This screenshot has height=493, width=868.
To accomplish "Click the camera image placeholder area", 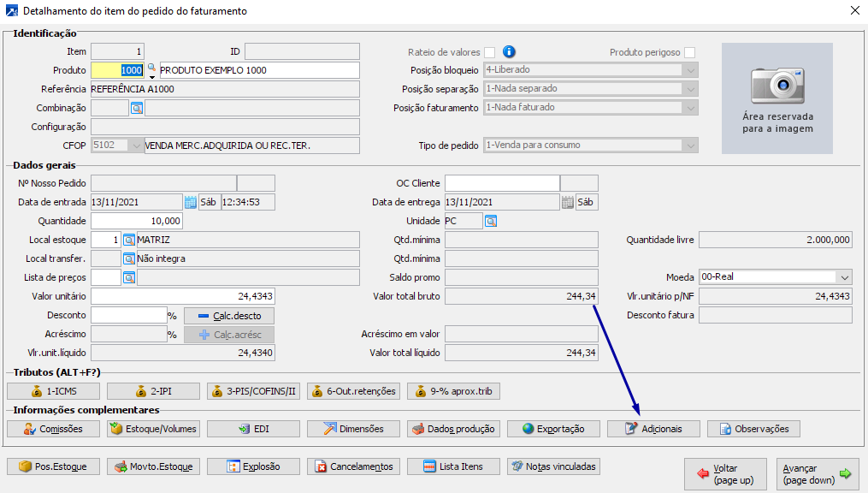I will [x=777, y=98].
